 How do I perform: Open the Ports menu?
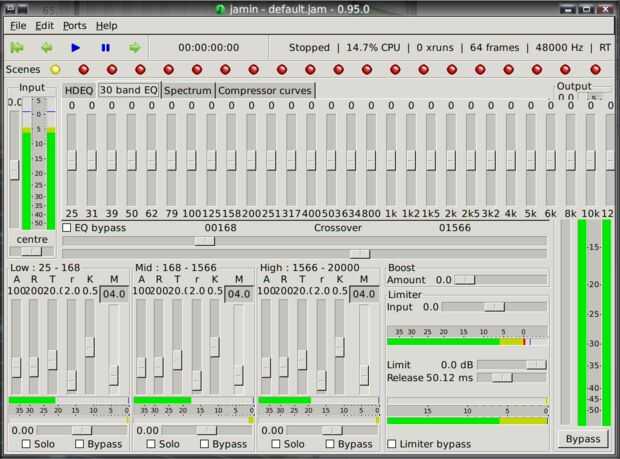(74, 25)
